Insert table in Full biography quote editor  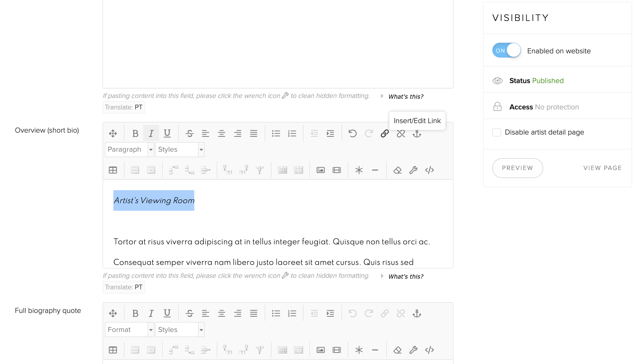click(x=113, y=350)
